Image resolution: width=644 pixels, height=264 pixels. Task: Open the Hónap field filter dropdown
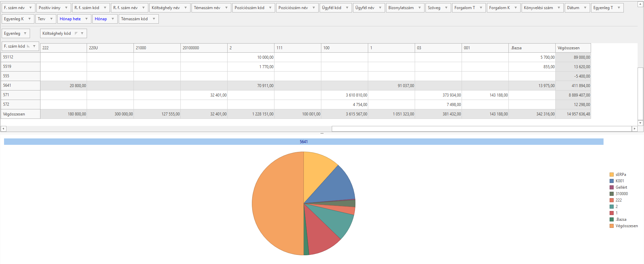point(113,19)
